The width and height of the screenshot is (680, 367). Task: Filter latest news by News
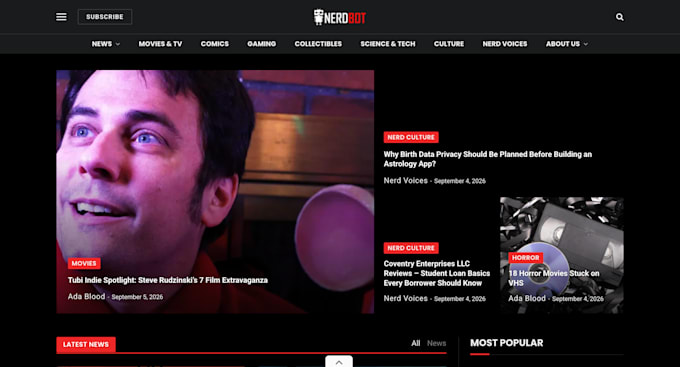pos(436,343)
